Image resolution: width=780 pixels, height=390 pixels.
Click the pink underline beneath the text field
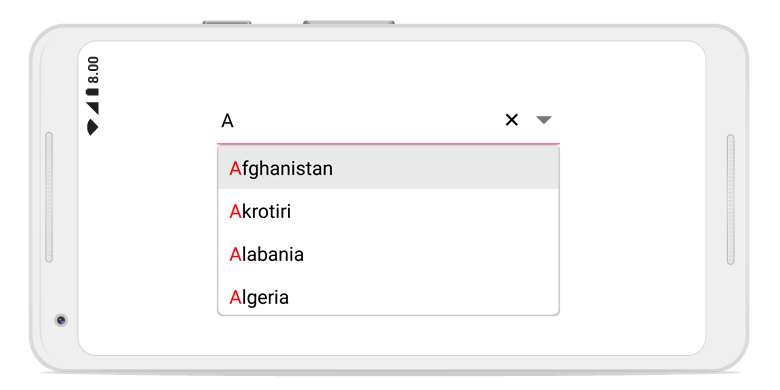pos(389,144)
